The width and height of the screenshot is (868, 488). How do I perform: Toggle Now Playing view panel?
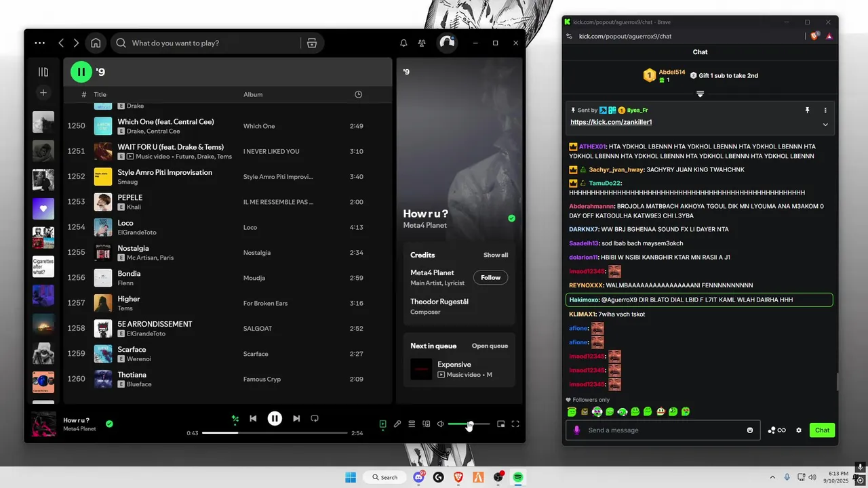382,424
